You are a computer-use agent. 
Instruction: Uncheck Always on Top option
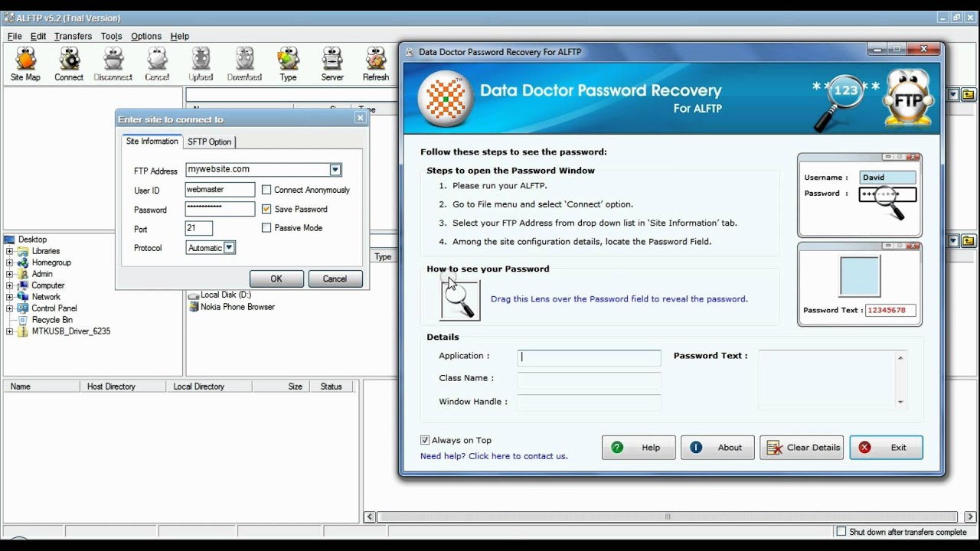(x=425, y=440)
